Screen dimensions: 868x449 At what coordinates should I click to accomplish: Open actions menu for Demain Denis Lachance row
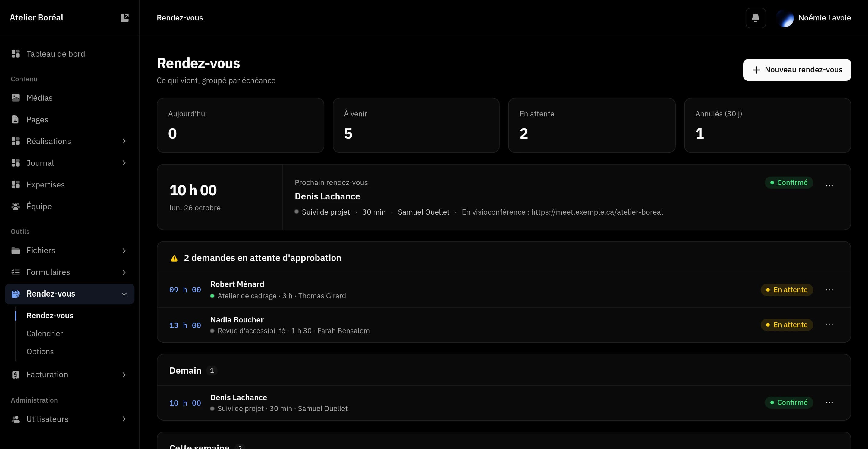(x=829, y=403)
